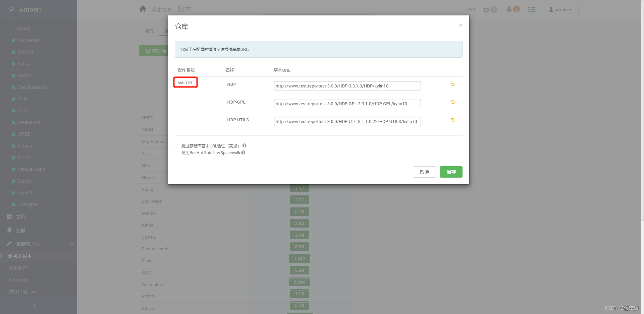This screenshot has height=314, width=644.
Task: Open Elasticsearch service in the sidebar
Action: point(32,87)
